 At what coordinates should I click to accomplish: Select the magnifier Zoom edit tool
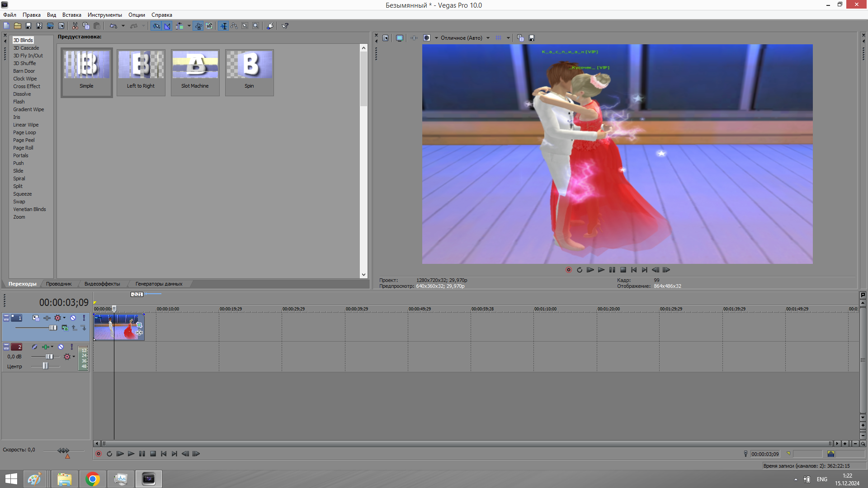[x=256, y=26]
